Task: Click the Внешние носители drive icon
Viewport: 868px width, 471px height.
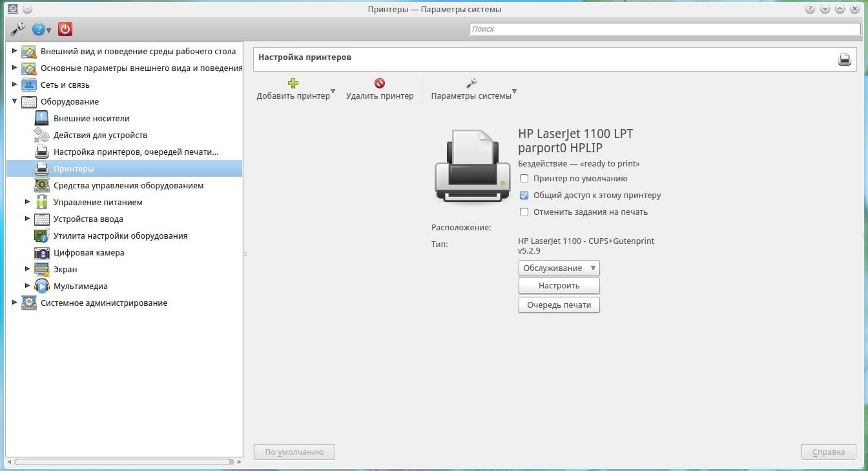Action: [x=41, y=118]
